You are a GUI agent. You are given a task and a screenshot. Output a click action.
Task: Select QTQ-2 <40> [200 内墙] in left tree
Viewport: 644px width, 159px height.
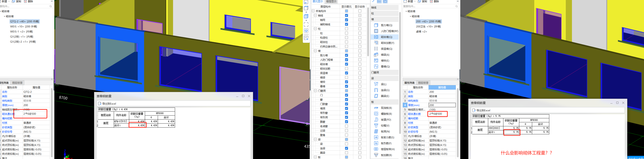pyautogui.click(x=25, y=22)
